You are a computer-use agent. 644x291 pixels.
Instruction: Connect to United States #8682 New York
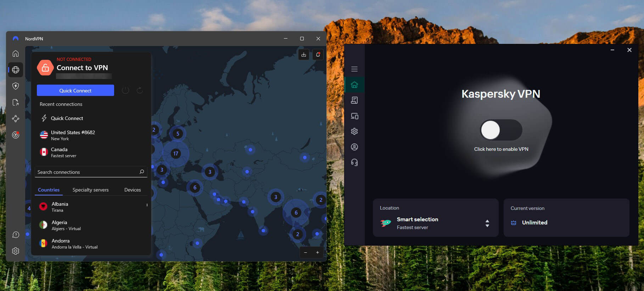click(91, 135)
